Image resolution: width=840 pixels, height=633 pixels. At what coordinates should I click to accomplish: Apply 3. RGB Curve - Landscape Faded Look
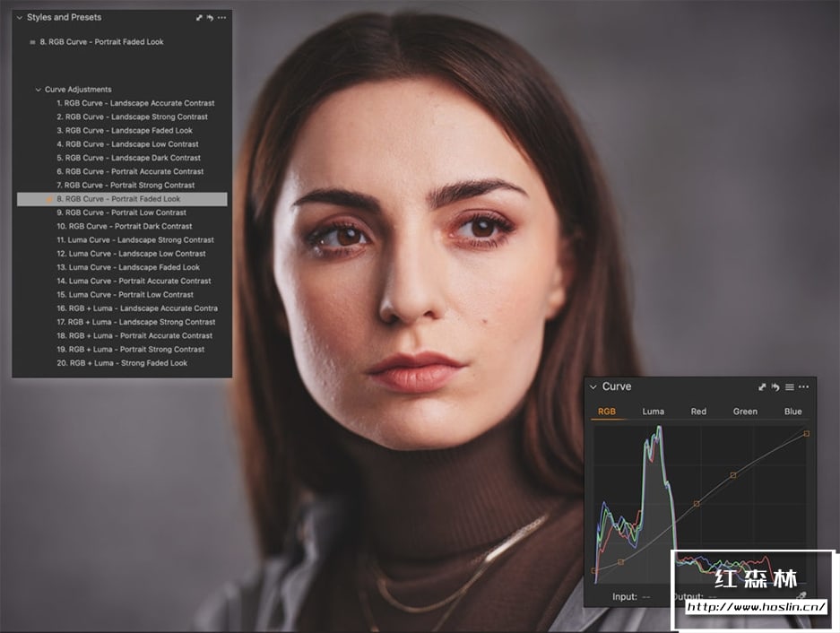point(125,130)
